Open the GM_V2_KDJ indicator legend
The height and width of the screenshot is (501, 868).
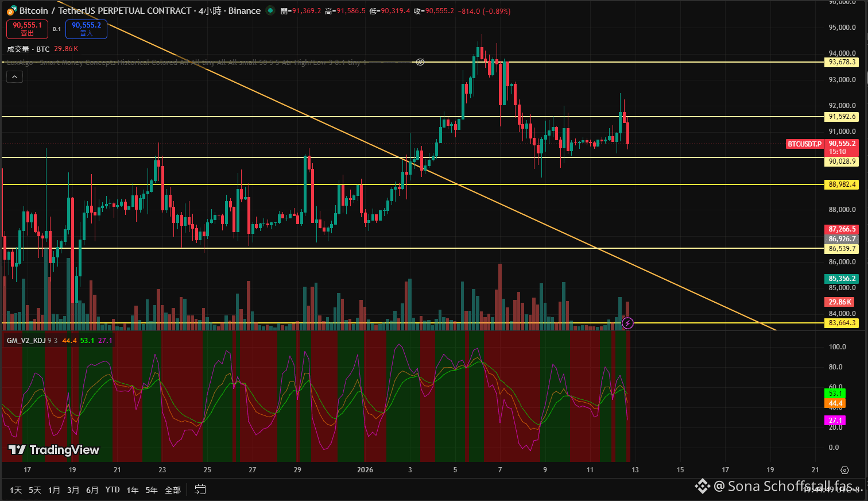[26, 341]
